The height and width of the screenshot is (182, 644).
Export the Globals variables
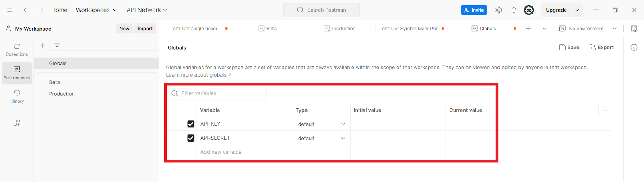click(x=602, y=48)
